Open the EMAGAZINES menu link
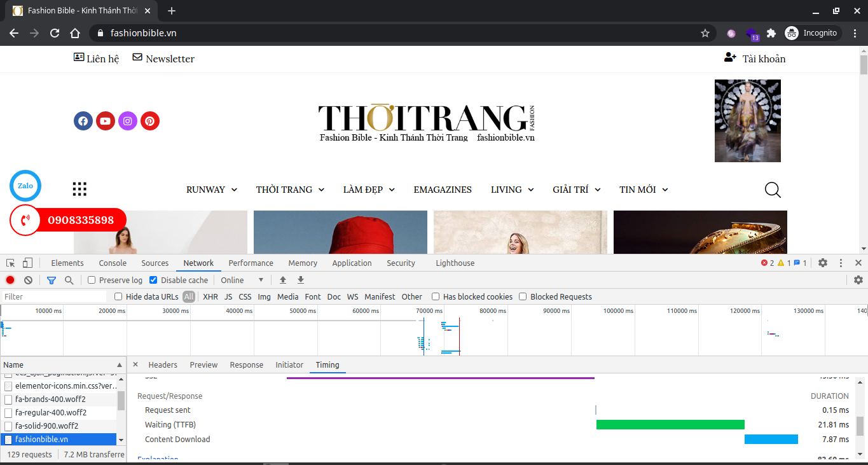This screenshot has width=868, height=465. coord(443,190)
